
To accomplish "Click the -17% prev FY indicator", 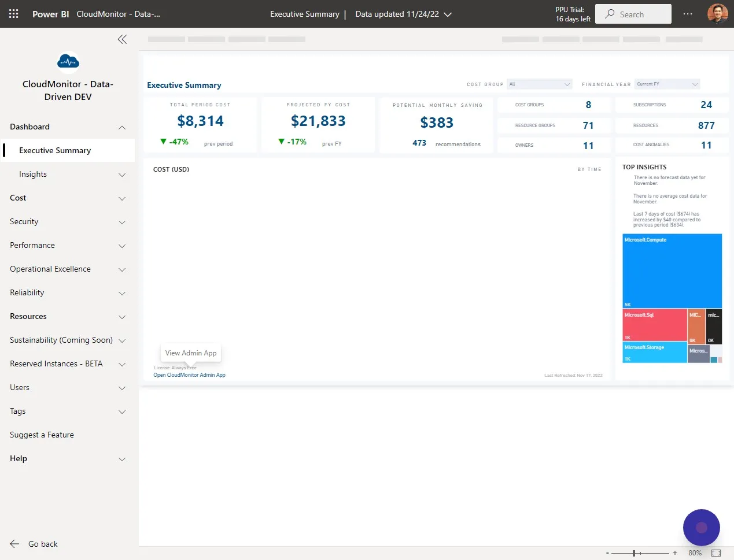I will point(293,142).
